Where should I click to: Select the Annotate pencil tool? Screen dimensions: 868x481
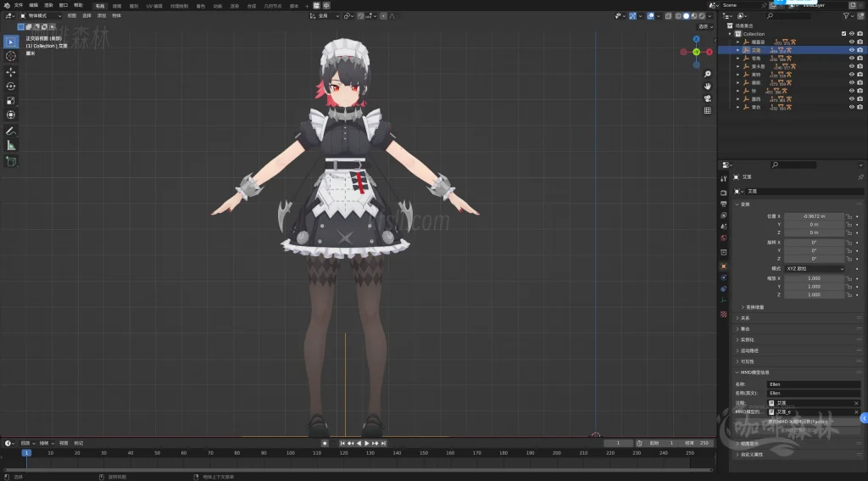coord(10,131)
